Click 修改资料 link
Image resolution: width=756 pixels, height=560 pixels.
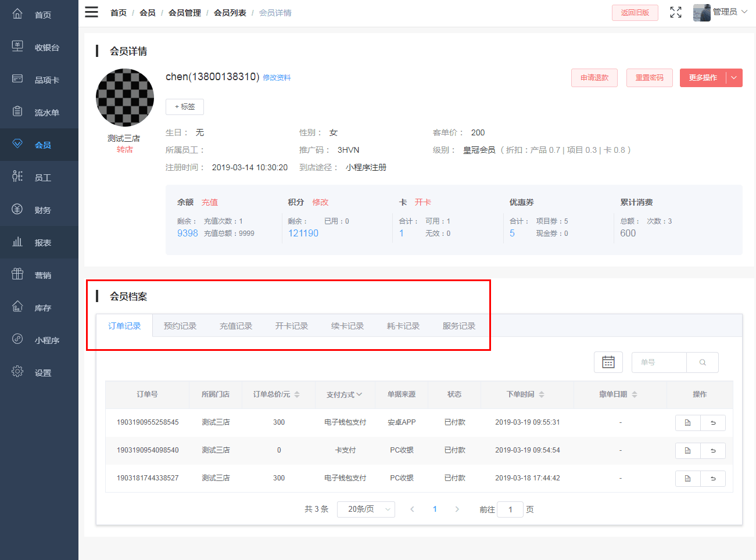pos(277,78)
